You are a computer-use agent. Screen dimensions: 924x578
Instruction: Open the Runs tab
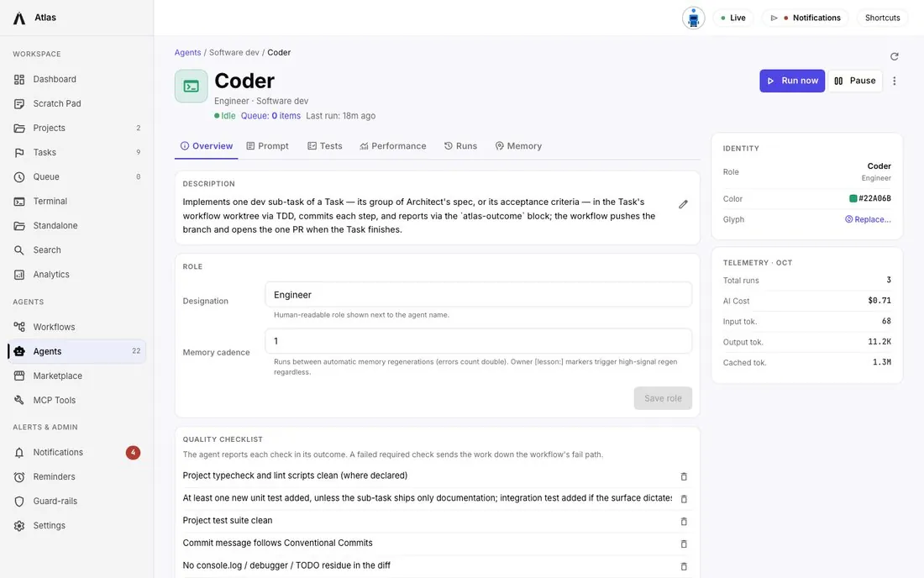(460, 146)
